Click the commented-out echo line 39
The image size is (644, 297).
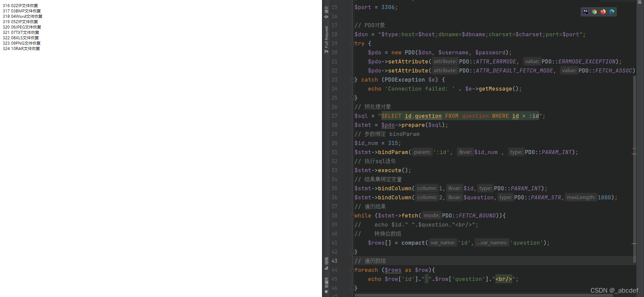coord(416,225)
